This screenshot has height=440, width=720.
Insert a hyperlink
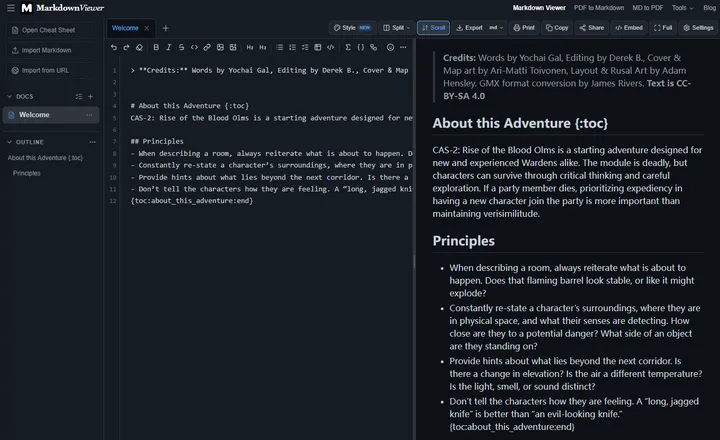tap(207, 47)
